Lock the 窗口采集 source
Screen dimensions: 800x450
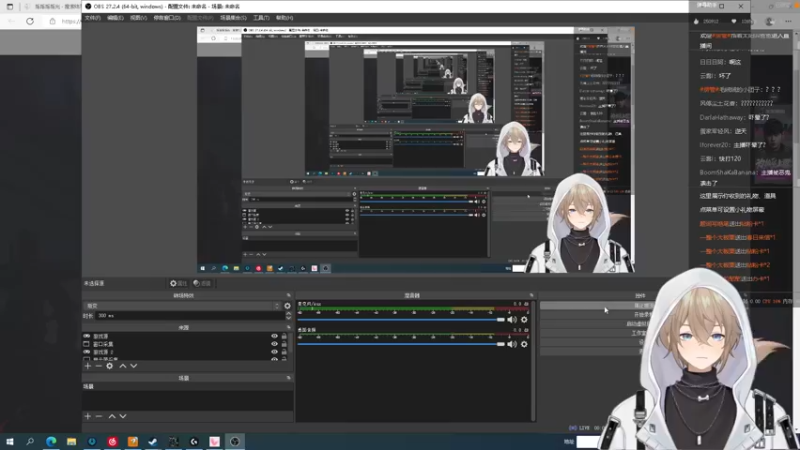pos(284,344)
